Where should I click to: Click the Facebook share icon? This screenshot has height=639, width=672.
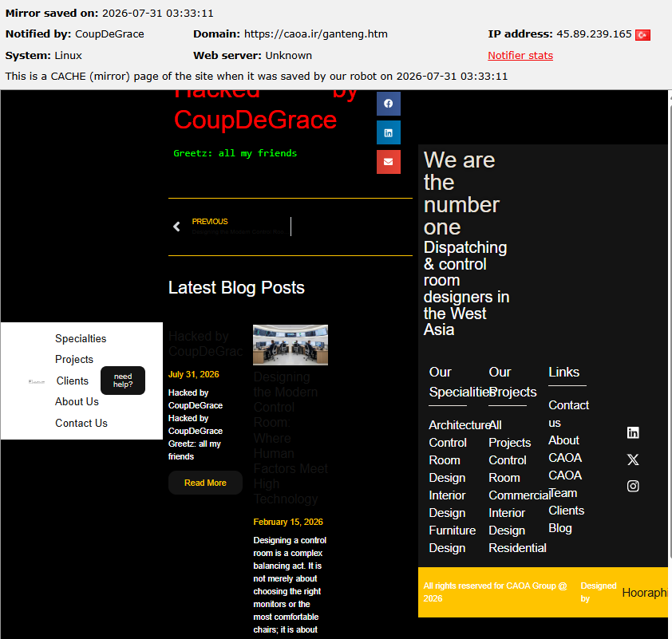coord(389,103)
